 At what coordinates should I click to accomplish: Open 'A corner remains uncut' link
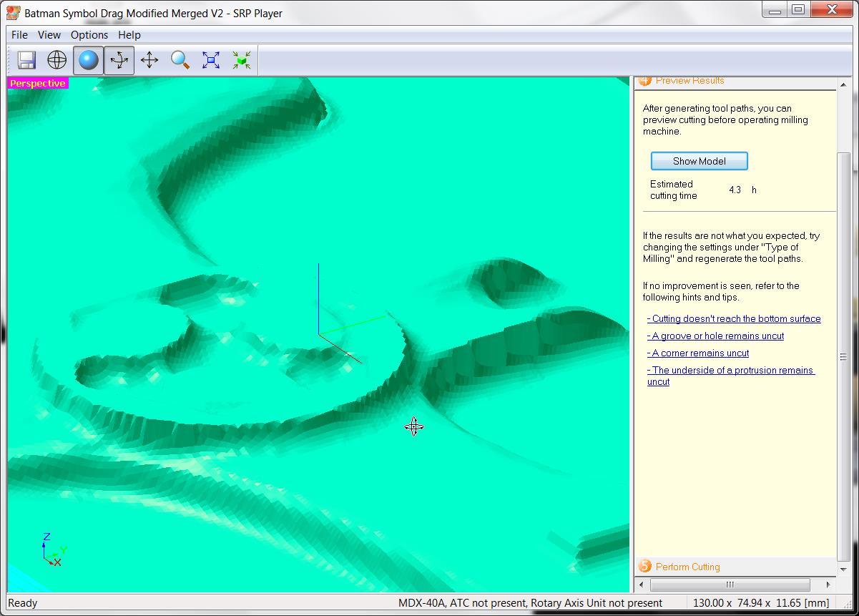698,353
